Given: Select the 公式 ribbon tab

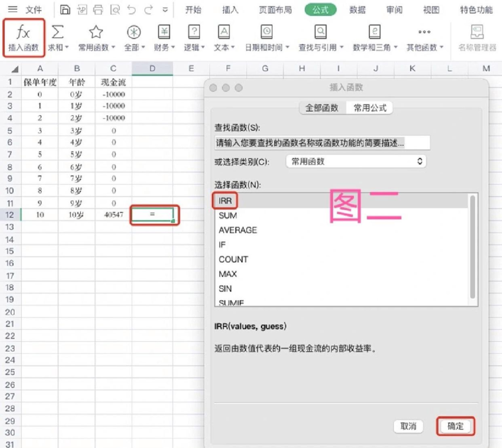Looking at the screenshot, I should coord(321,10).
